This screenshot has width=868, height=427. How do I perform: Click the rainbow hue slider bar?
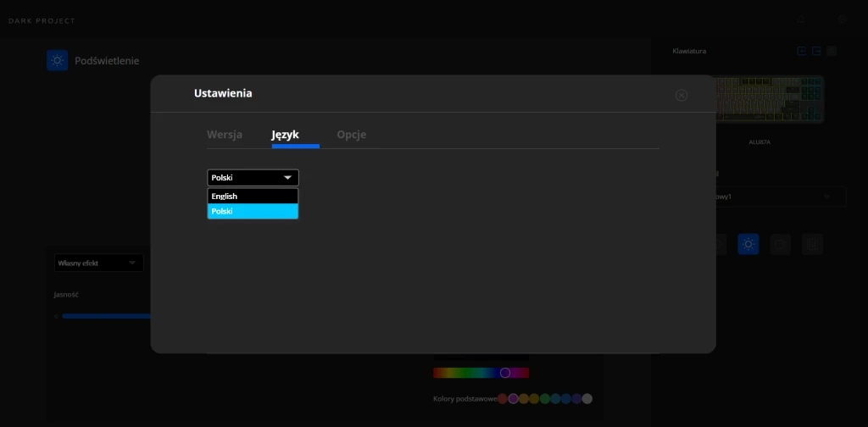coord(480,373)
